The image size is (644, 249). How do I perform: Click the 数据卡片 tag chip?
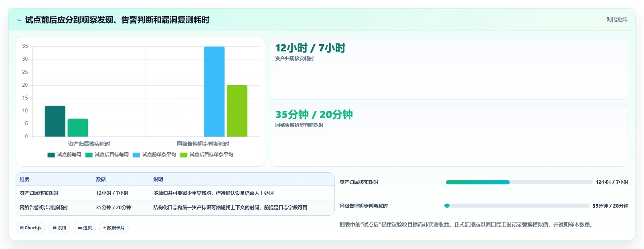[x=114, y=228]
